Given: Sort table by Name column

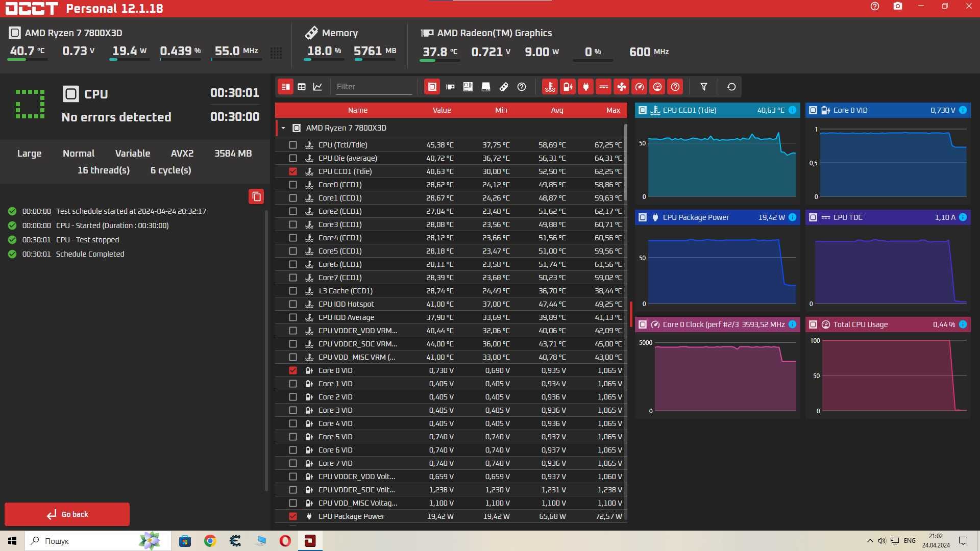Looking at the screenshot, I should [357, 110].
